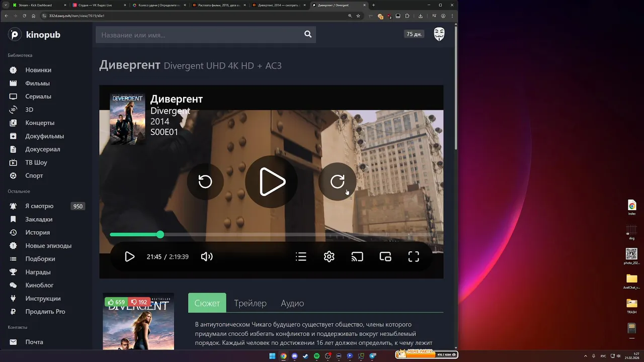
Task: Select the Сюжет tab
Action: 207,303
